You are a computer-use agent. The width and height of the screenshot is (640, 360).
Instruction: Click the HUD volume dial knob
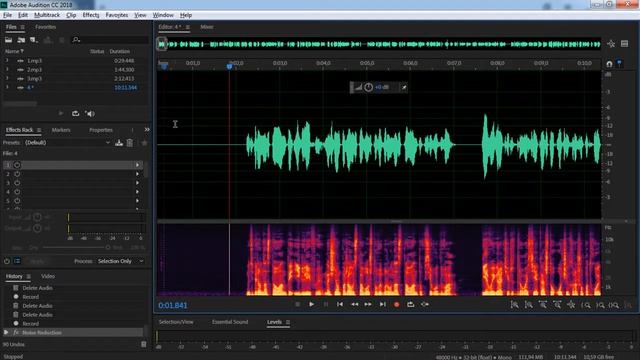pyautogui.click(x=368, y=87)
